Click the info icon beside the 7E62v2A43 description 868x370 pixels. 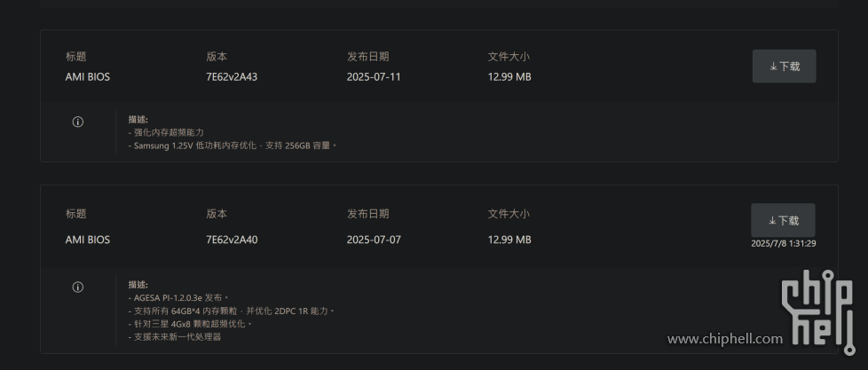[x=78, y=122]
